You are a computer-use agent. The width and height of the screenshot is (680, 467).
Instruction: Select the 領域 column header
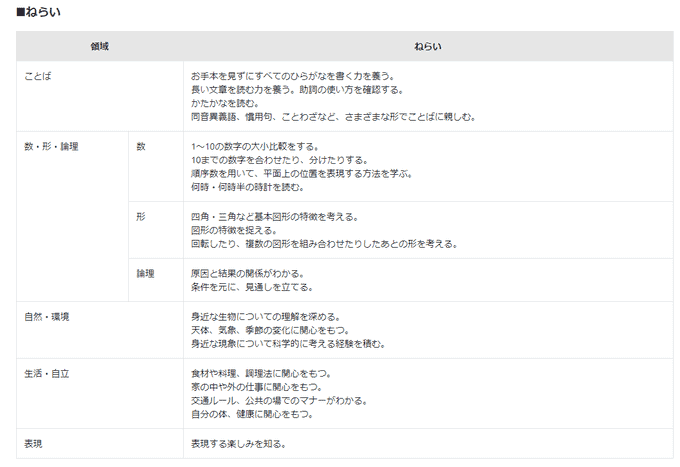click(99, 47)
